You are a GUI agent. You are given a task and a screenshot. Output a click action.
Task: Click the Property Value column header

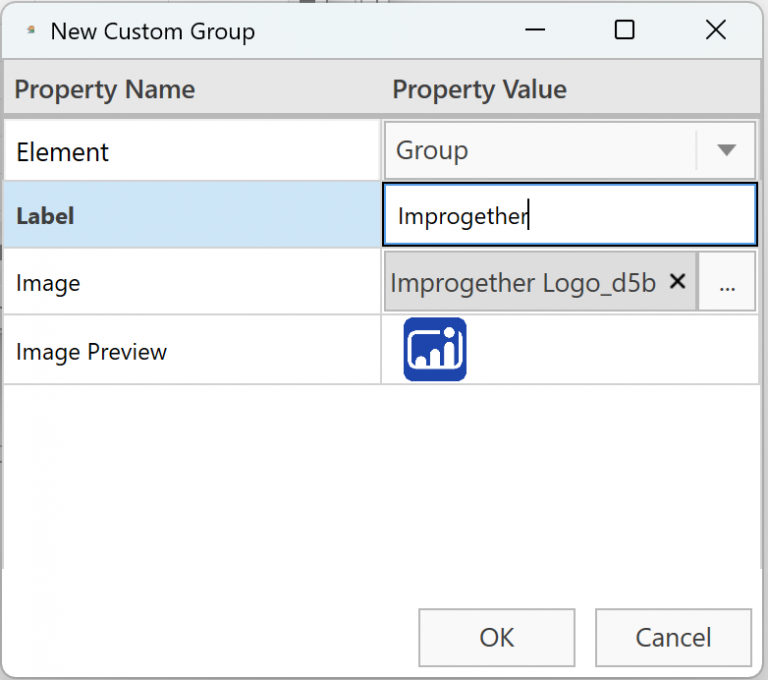(x=479, y=90)
